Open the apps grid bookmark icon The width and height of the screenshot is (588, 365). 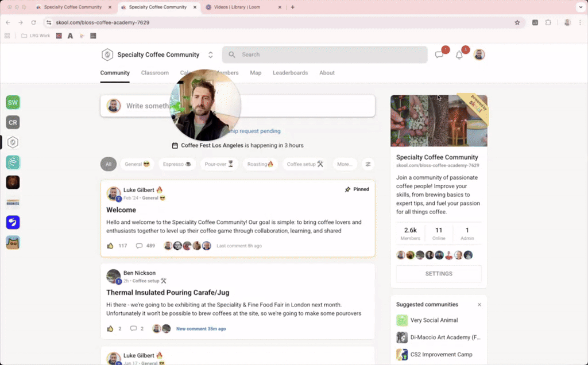pos(7,36)
